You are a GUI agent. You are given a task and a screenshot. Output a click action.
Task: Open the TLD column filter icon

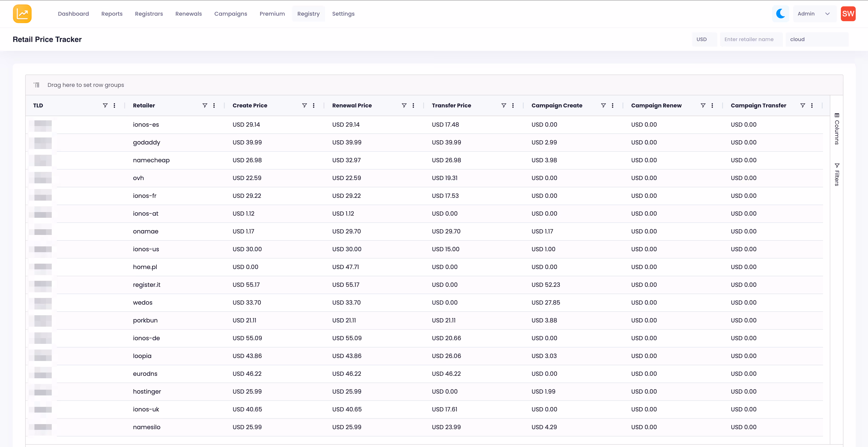(105, 105)
